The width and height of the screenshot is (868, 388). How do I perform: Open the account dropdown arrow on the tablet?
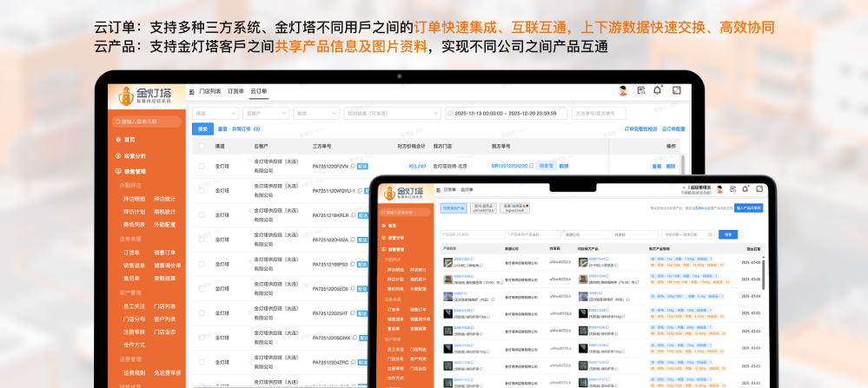pos(684,187)
